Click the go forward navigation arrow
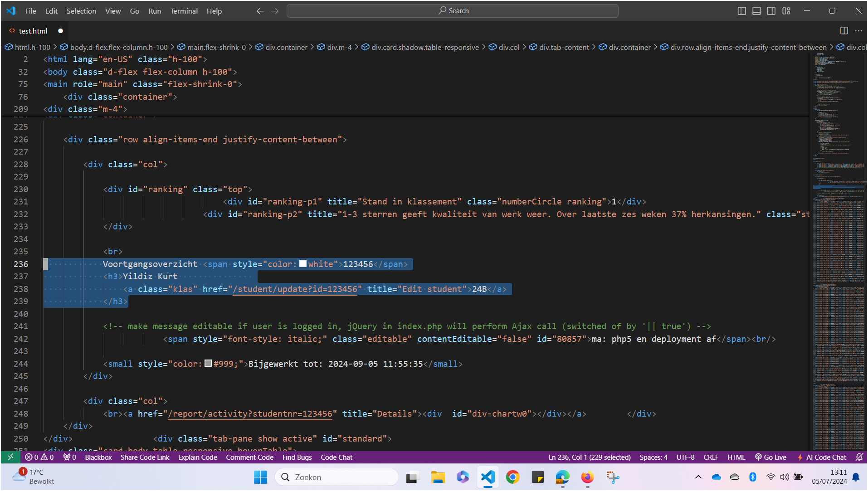868x491 pixels. point(275,11)
